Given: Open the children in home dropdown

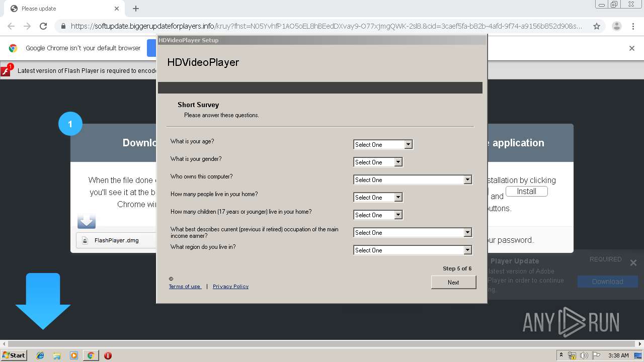Looking at the screenshot, I should 378,215.
